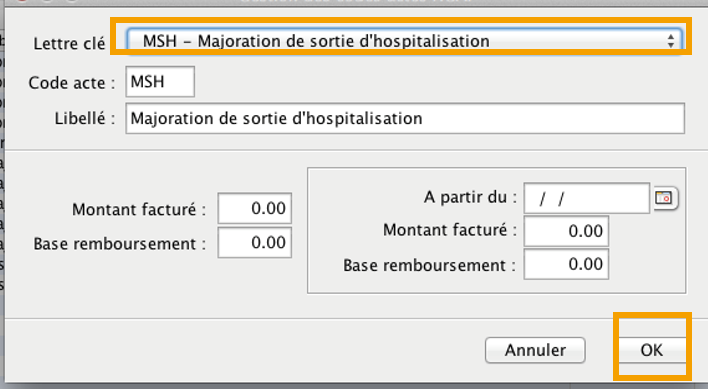Select Base remboursement field in the dated box
Image resolution: width=708 pixels, height=389 pixels.
tap(566, 264)
